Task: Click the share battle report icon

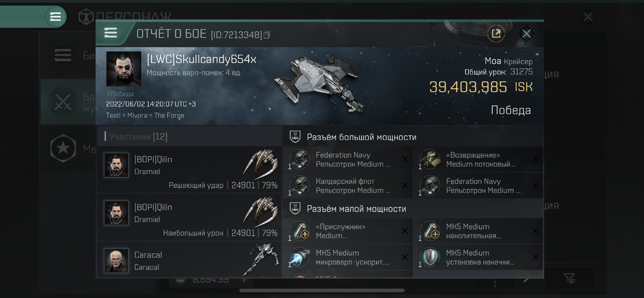Action: [x=496, y=34]
